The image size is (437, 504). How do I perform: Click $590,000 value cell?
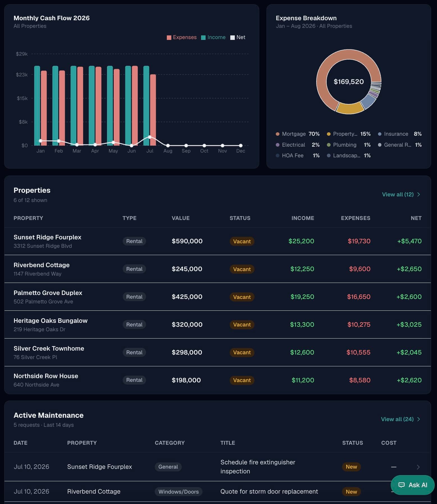[x=187, y=241]
